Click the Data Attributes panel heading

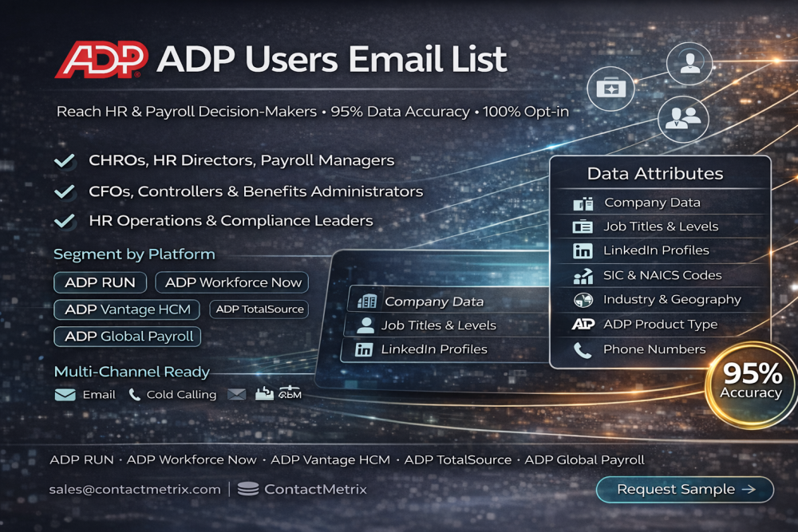coord(655,174)
